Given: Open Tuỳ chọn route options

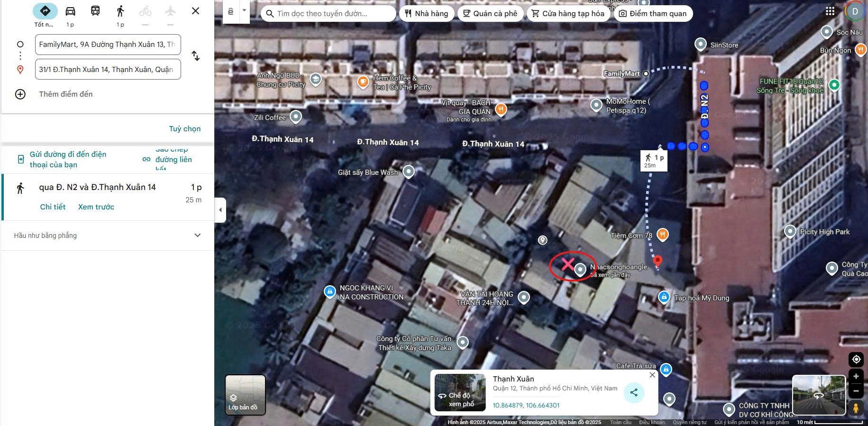Looking at the screenshot, I should (184, 129).
